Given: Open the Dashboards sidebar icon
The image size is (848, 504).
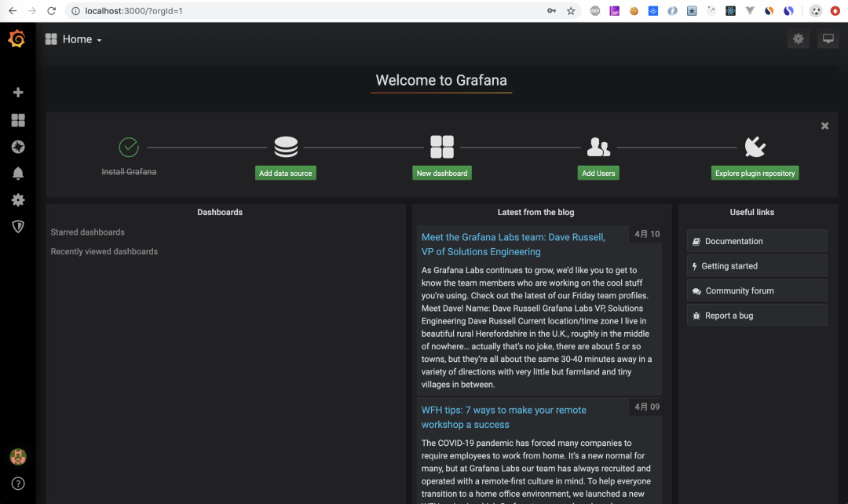Looking at the screenshot, I should tap(18, 120).
